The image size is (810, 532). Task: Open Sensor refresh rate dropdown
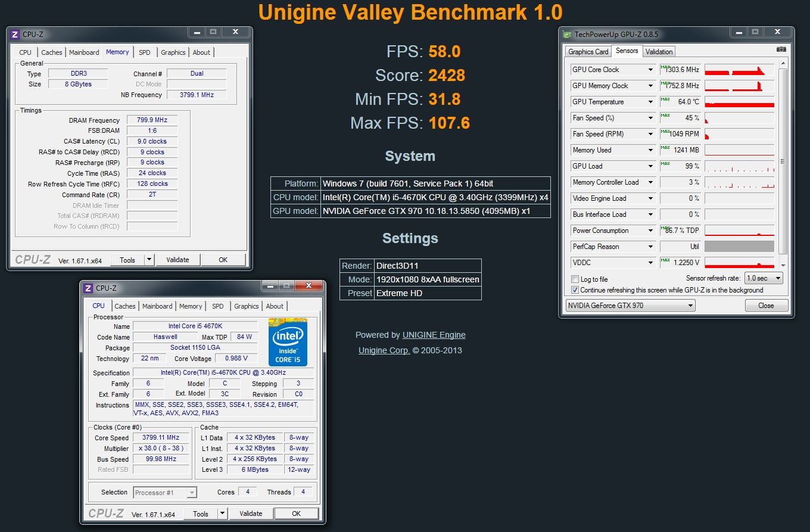764,278
